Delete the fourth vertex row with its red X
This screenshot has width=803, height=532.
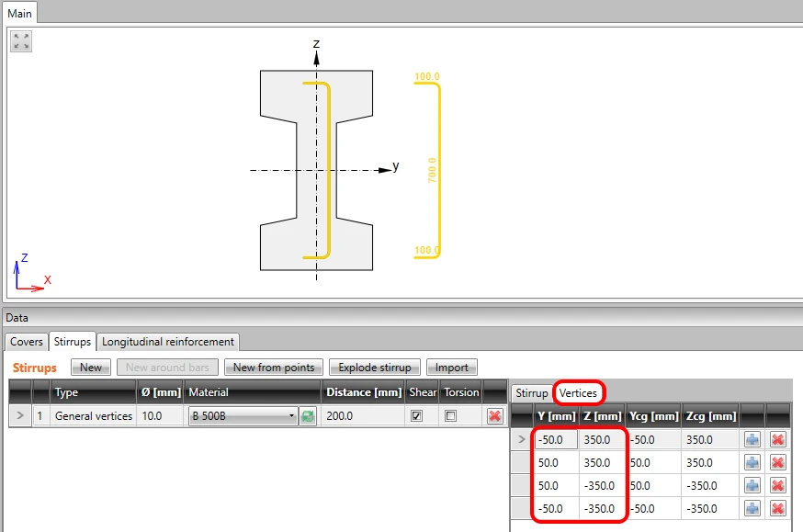coord(778,508)
